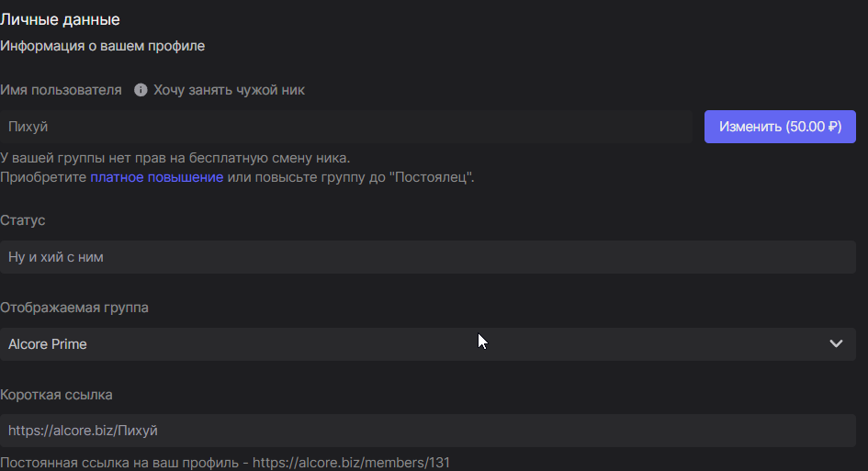Click the "Имя пользователя" label
The width and height of the screenshot is (868, 471).
point(61,90)
